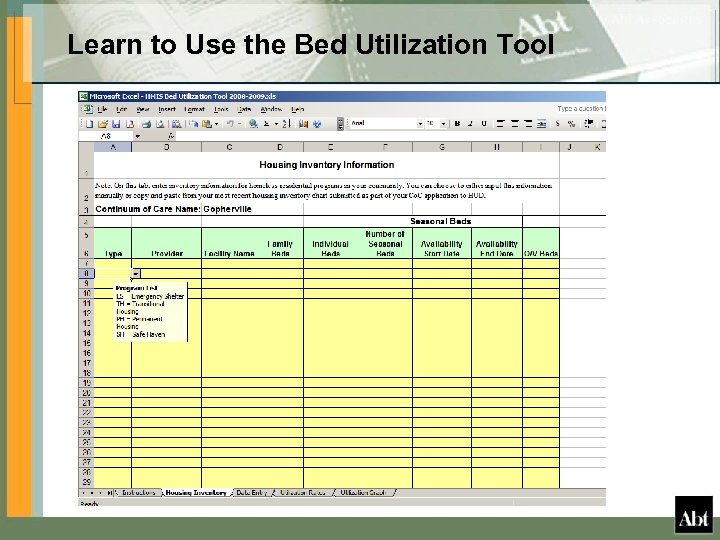
Task: Click the Individual Beds header cell
Action: (330, 243)
